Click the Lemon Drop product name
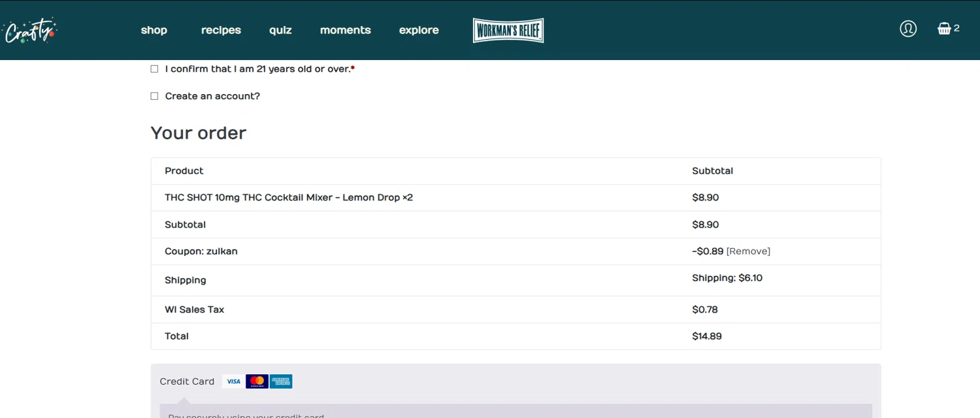Screen dimensions: 980x418 289,197
